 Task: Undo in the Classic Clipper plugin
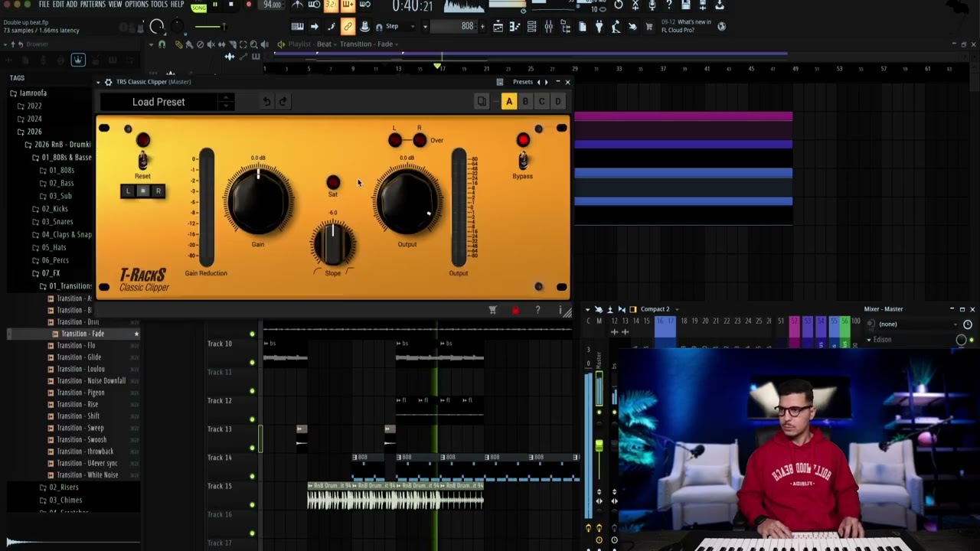[x=266, y=101]
